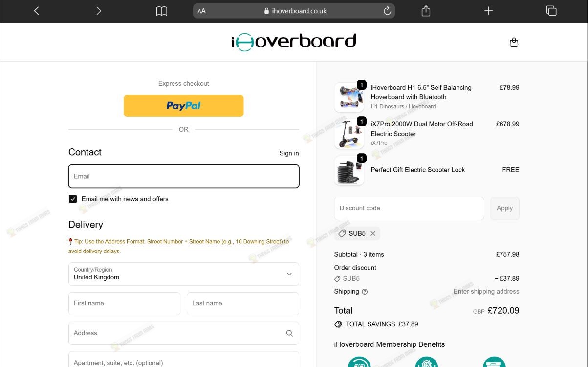
Task: Open a new tab with the plus icon
Action: pyautogui.click(x=488, y=11)
